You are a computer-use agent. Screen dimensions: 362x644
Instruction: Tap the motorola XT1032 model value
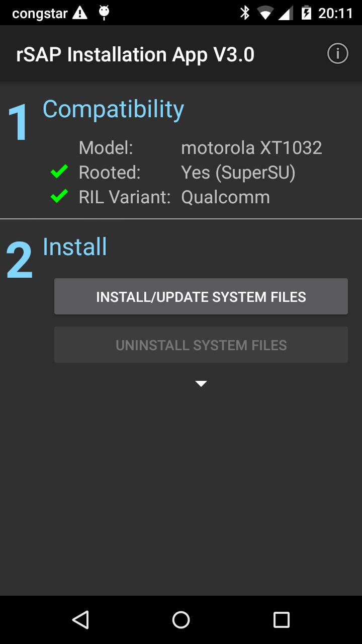pos(251,148)
